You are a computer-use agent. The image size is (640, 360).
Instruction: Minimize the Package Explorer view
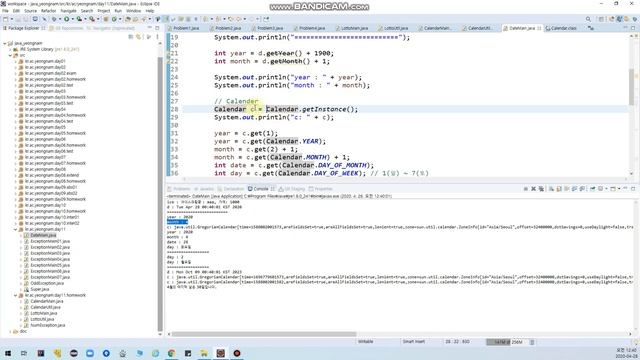point(150,28)
